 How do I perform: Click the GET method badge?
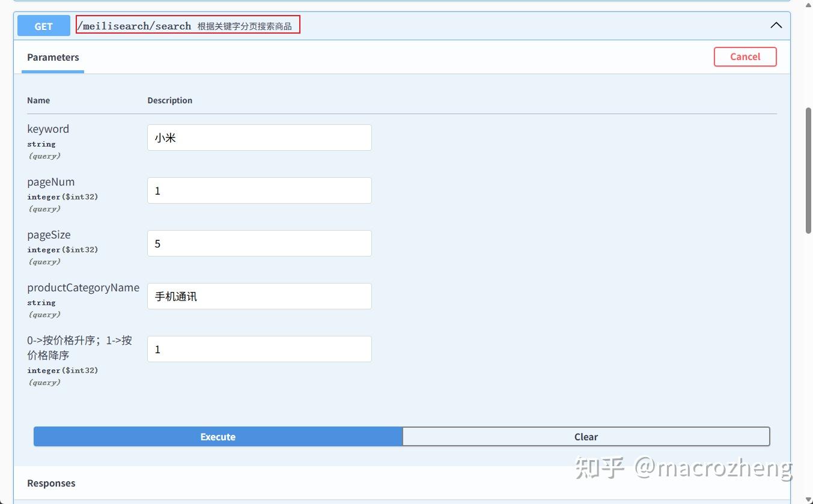(43, 25)
